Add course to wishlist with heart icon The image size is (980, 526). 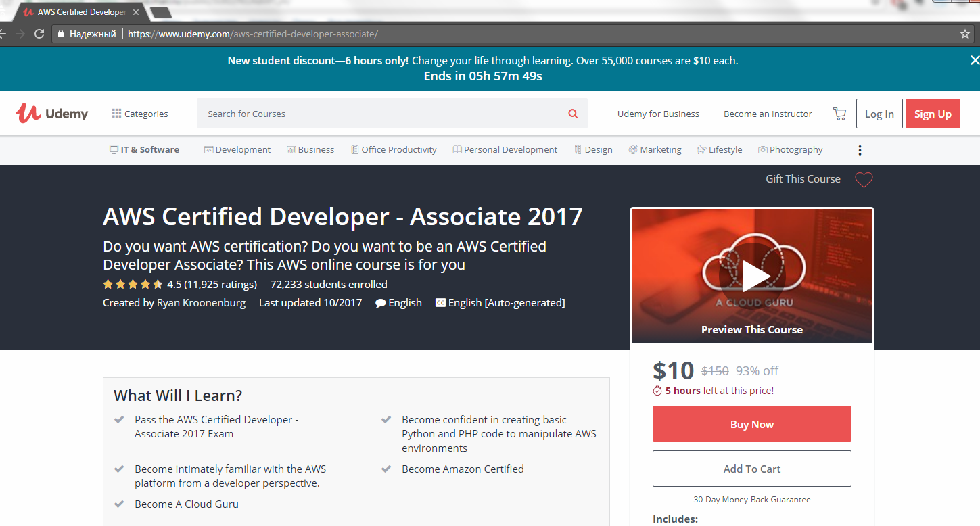[864, 180]
